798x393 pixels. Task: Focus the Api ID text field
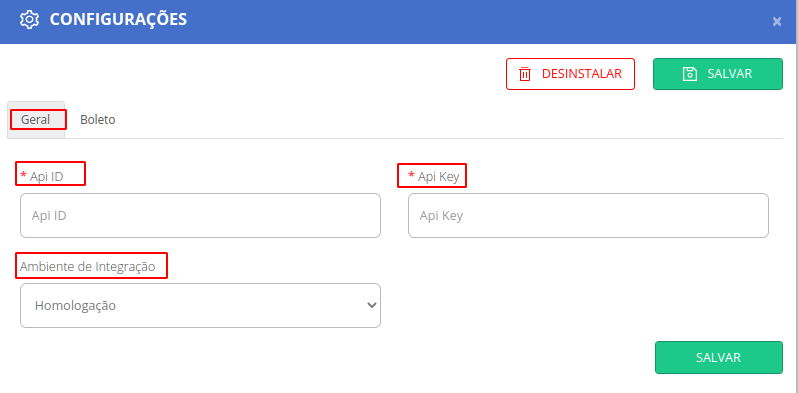[201, 215]
